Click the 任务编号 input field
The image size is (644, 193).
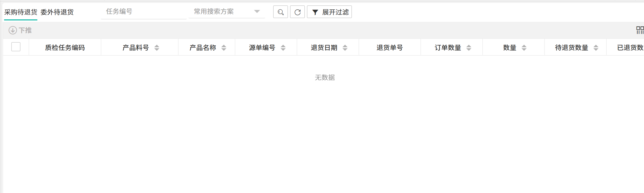(x=143, y=12)
